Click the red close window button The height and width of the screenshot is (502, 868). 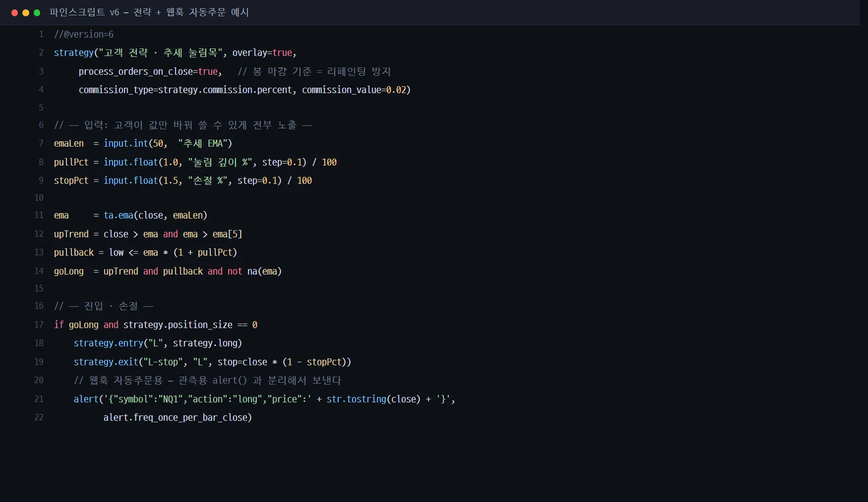pos(15,13)
